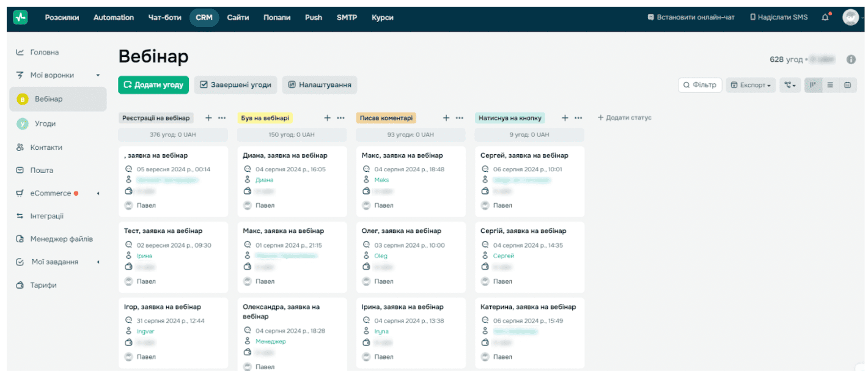Switch to kanban board view
868x373 pixels.
click(x=813, y=85)
